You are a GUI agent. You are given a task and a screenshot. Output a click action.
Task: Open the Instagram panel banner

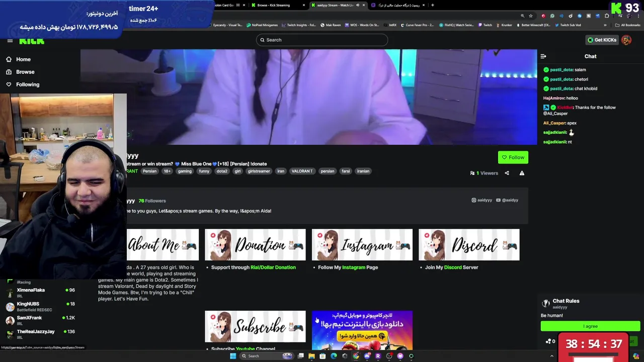[x=362, y=245]
